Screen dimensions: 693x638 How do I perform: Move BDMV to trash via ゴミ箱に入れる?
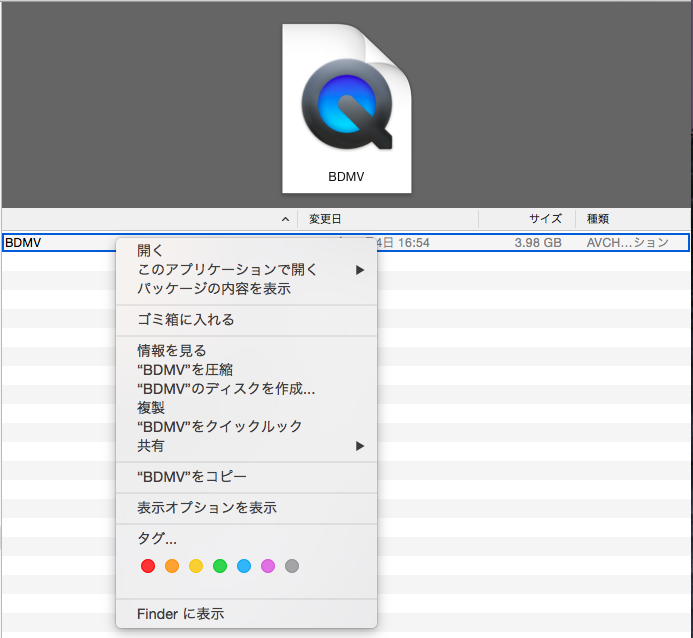coord(185,320)
